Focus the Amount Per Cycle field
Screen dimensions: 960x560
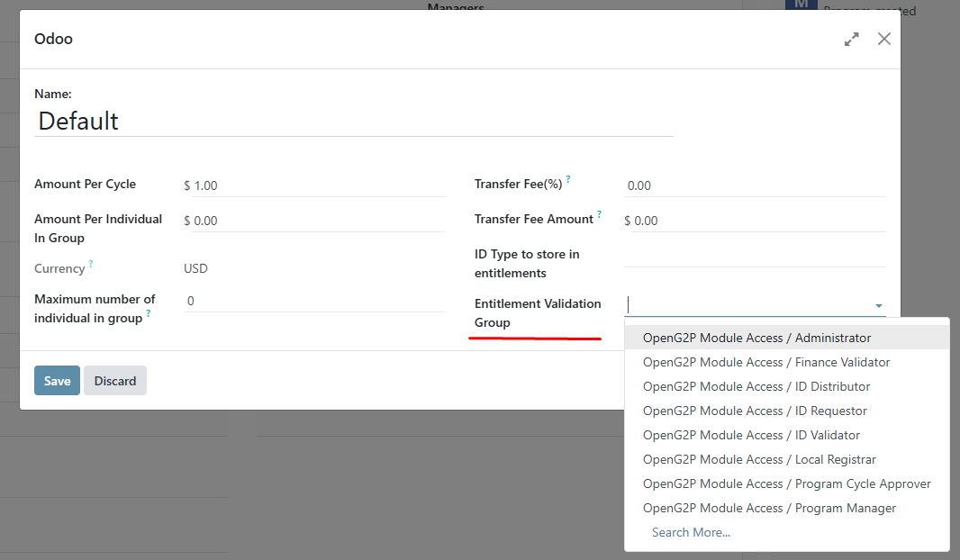[x=315, y=185]
